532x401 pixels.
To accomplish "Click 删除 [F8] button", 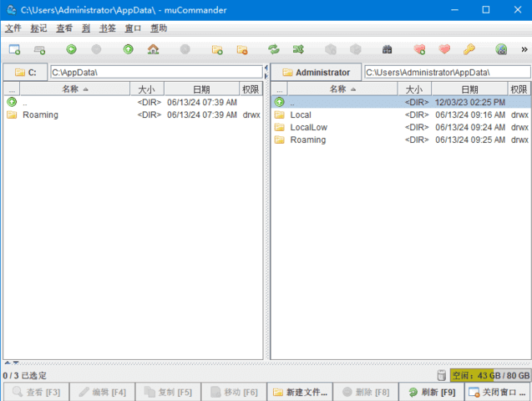I will 366,392.
